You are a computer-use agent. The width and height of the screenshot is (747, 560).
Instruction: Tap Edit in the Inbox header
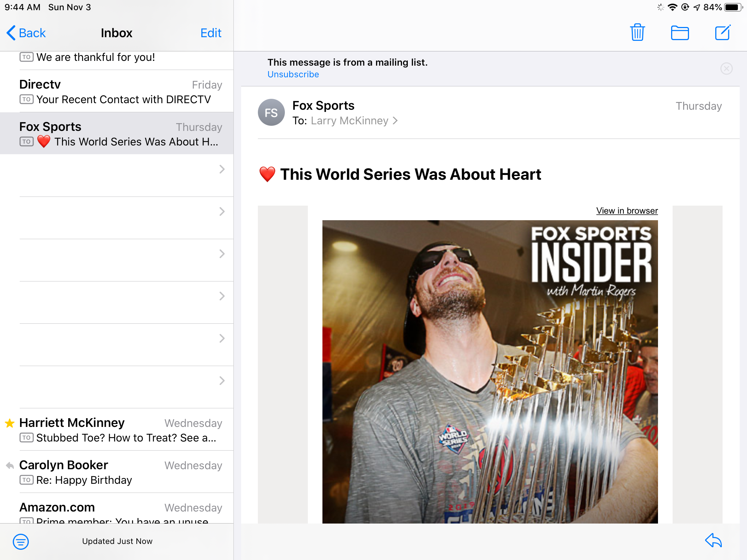[x=211, y=33]
